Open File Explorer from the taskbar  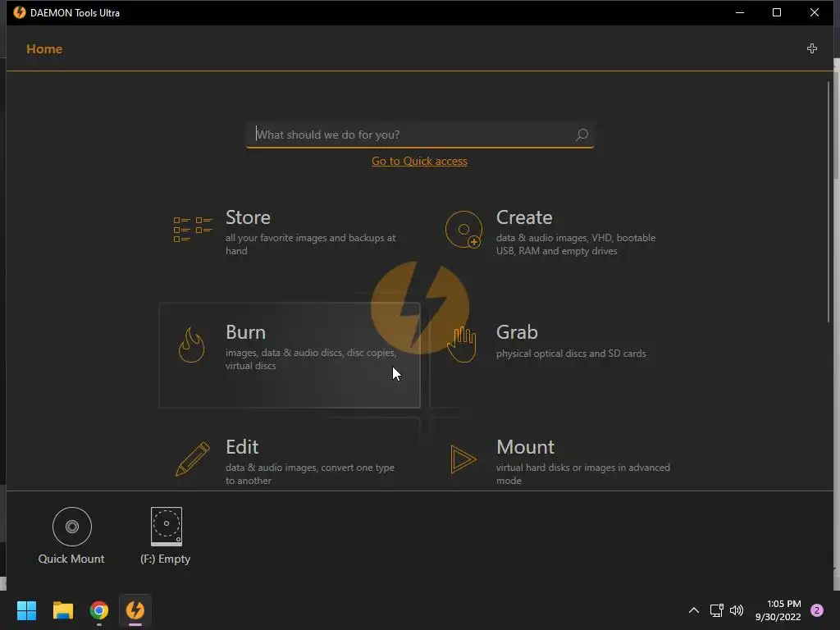click(x=62, y=610)
